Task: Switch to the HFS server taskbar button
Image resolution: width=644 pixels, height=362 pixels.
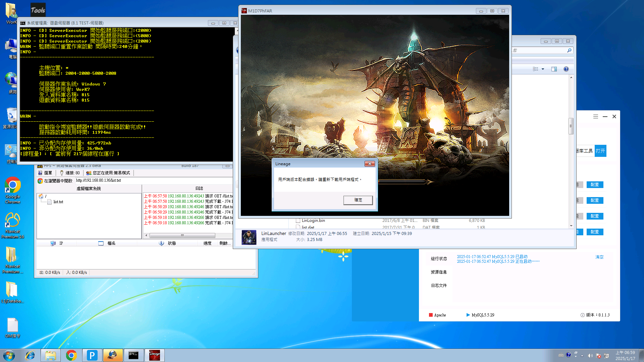Action: pos(113,355)
